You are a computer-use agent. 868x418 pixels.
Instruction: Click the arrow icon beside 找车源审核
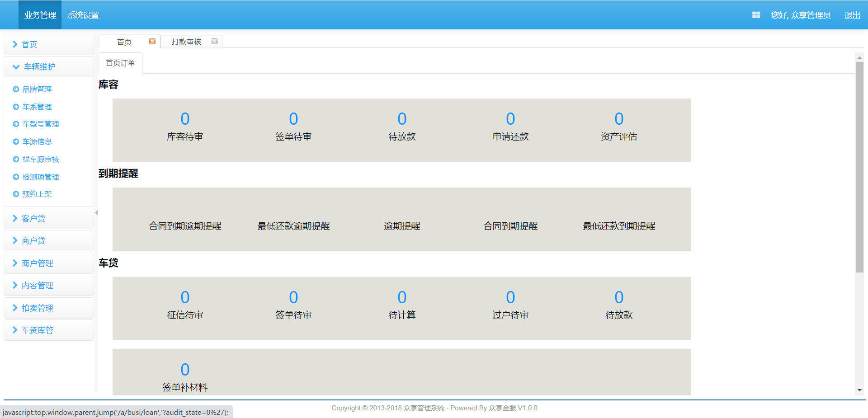16,160
